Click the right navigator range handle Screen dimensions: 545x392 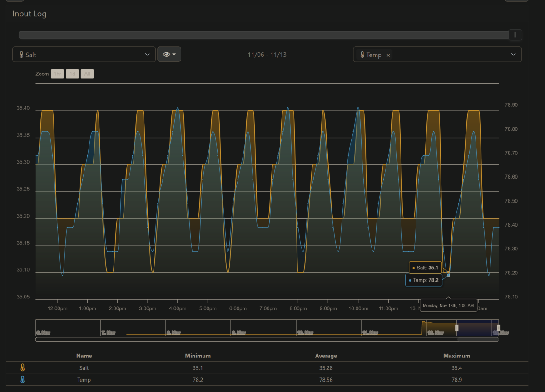point(499,327)
